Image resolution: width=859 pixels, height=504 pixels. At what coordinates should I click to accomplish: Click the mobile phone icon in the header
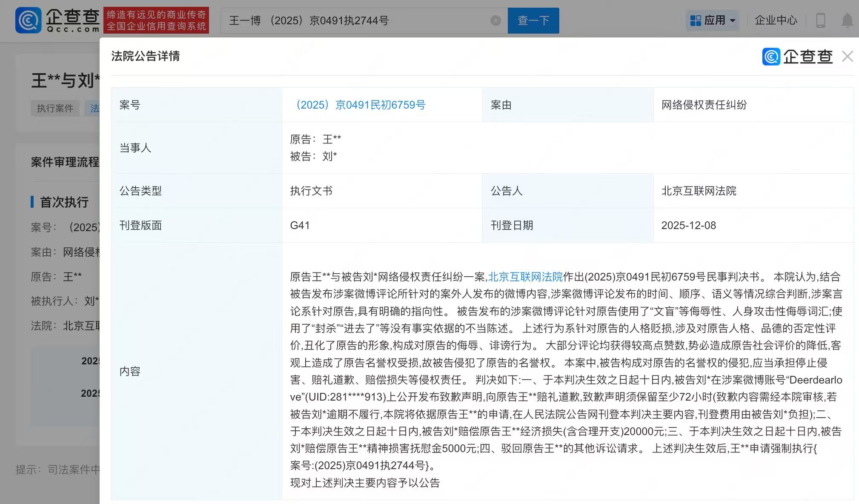(x=820, y=20)
